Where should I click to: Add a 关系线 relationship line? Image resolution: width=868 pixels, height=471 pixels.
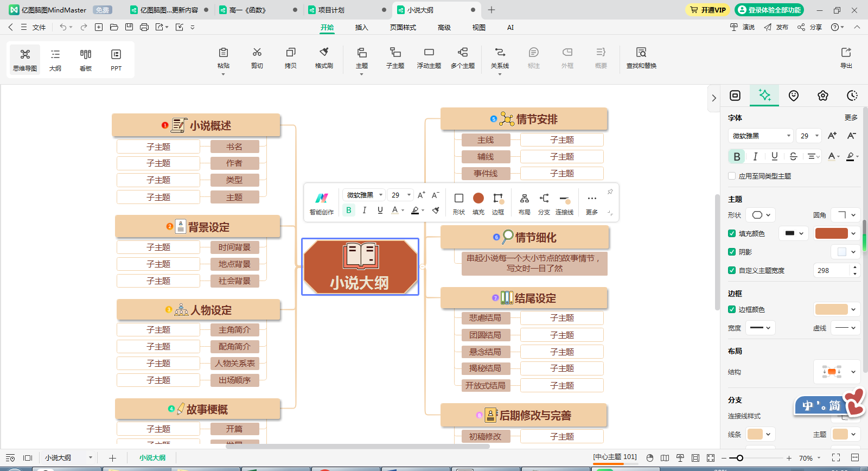pyautogui.click(x=500, y=58)
